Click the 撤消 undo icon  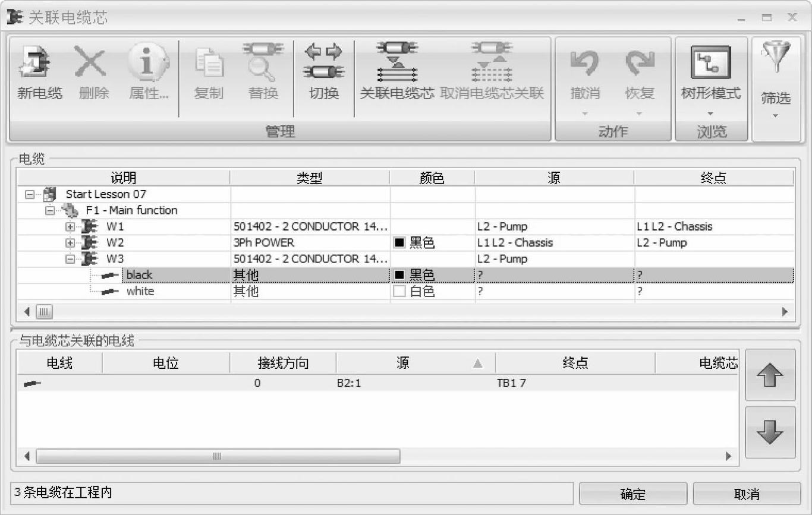(x=585, y=62)
